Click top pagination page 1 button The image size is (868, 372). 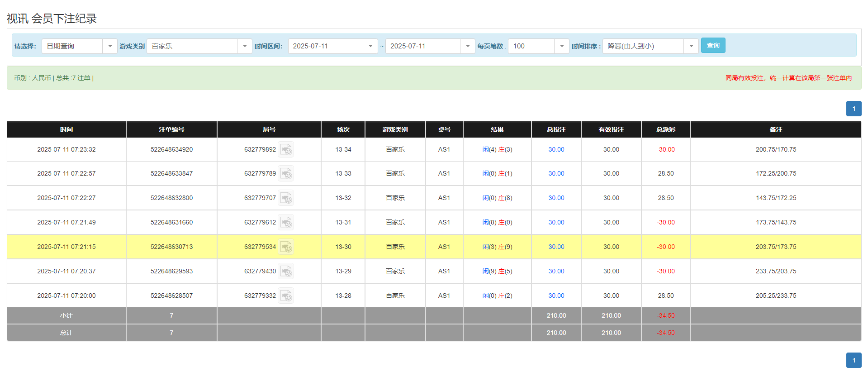point(854,109)
